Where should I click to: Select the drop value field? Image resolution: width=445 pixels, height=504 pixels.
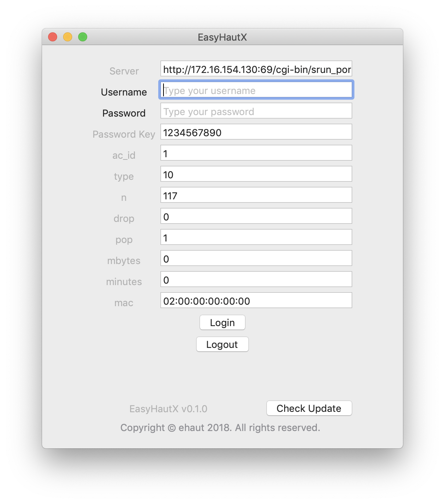256,216
